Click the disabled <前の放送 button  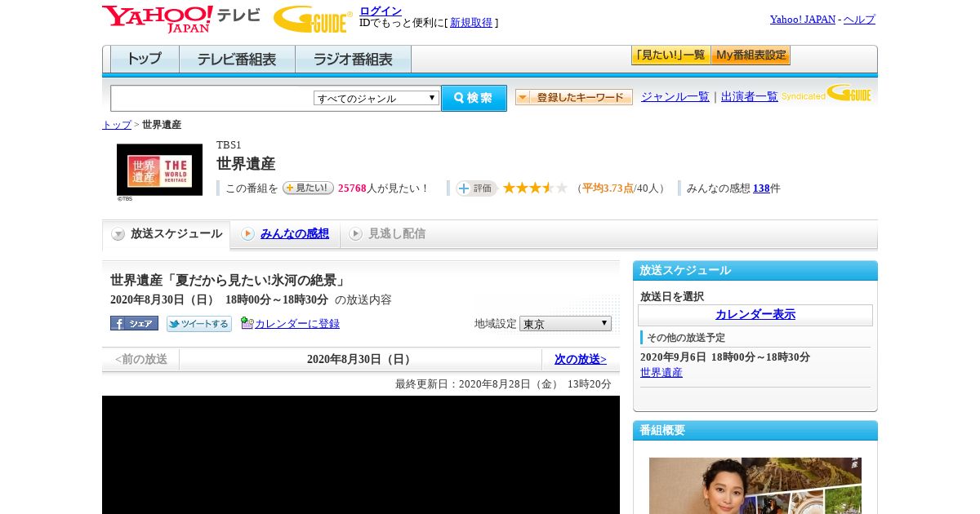[140, 360]
